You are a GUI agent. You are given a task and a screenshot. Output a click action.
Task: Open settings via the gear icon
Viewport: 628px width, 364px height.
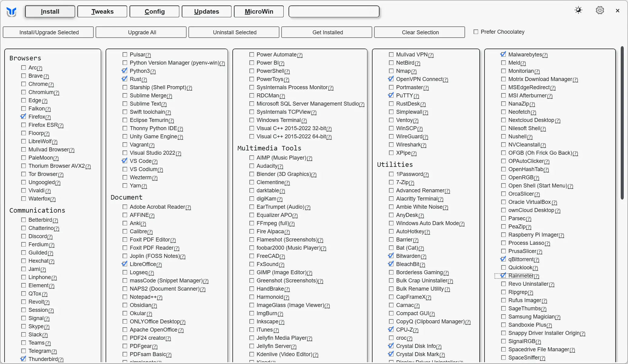(x=600, y=10)
